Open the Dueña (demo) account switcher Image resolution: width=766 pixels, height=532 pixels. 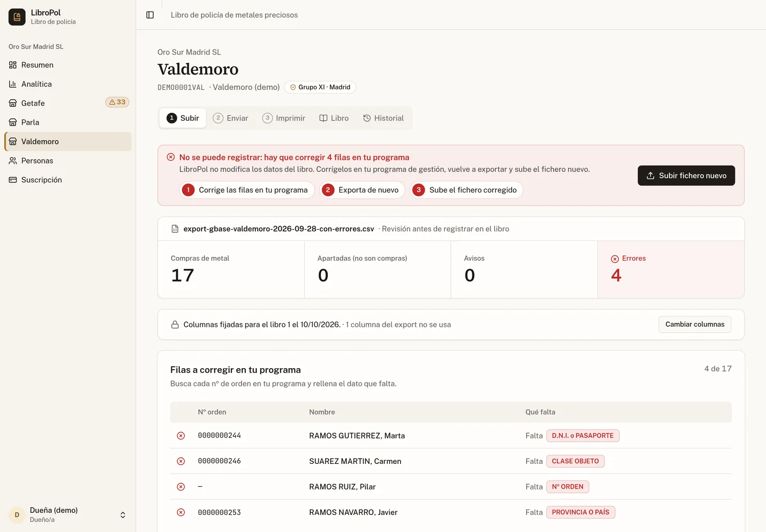[x=68, y=514]
